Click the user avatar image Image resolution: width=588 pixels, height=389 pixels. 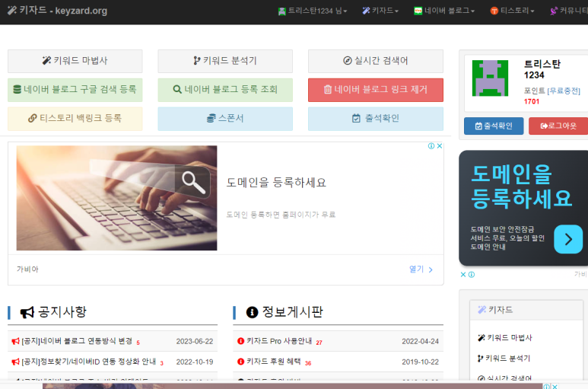[x=490, y=78]
